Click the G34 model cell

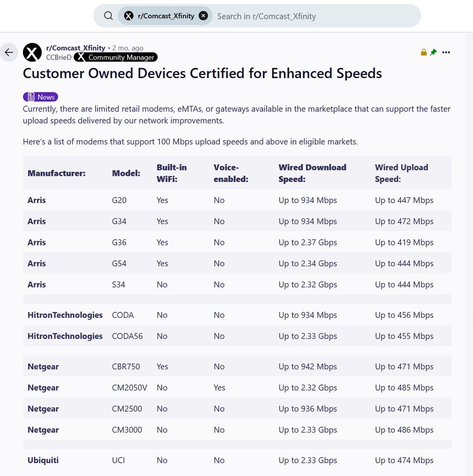[x=119, y=221]
